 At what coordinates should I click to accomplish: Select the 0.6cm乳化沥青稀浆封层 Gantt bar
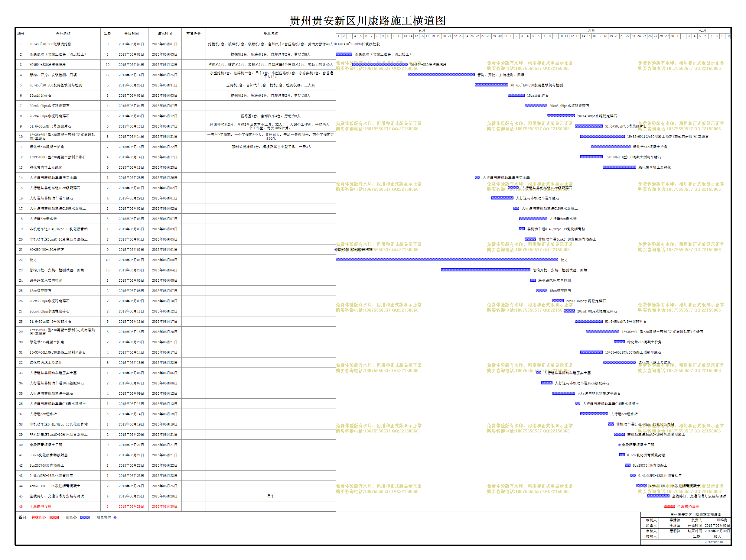[x=622, y=455]
